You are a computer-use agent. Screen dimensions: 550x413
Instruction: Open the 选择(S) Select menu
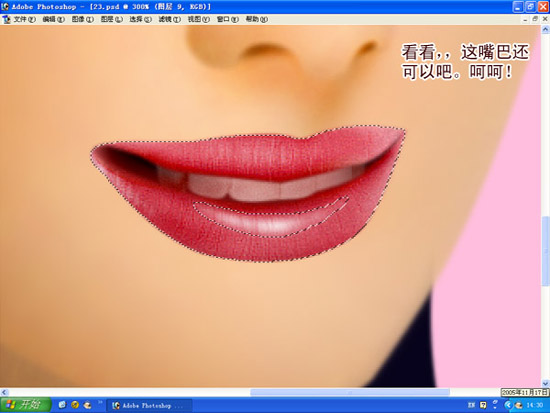pyautogui.click(x=141, y=19)
